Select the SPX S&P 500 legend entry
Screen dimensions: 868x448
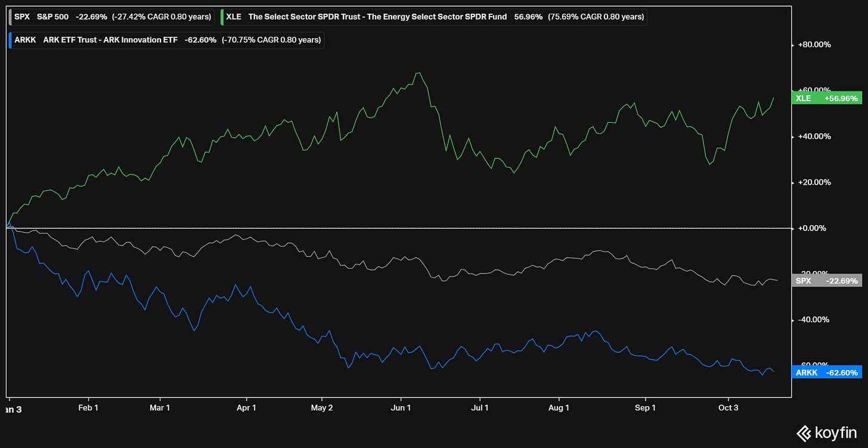point(111,17)
